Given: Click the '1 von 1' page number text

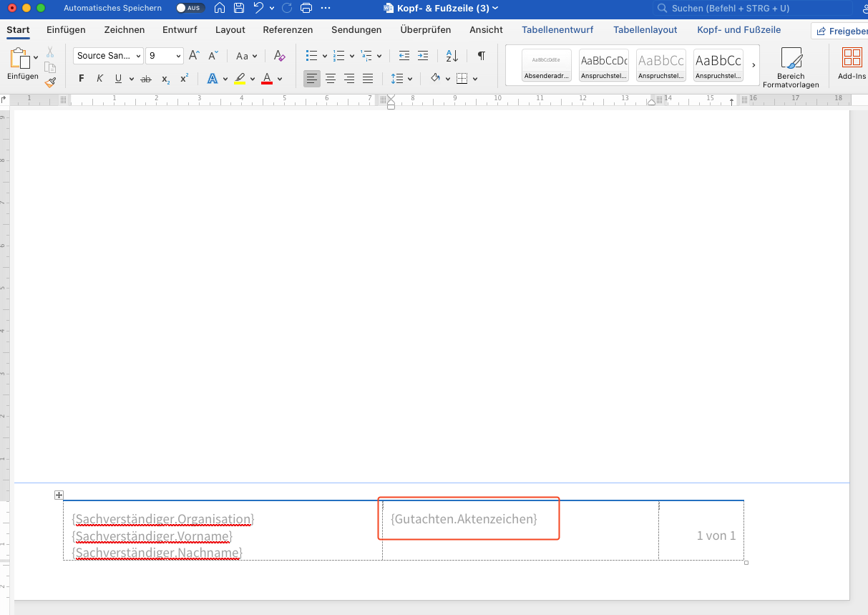Looking at the screenshot, I should point(716,536).
